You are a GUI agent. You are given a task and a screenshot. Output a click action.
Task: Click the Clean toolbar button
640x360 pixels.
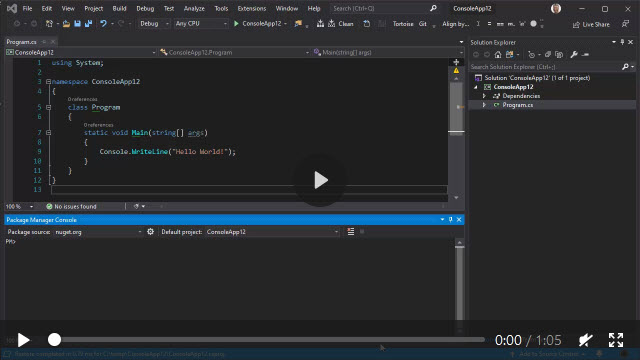point(341,24)
